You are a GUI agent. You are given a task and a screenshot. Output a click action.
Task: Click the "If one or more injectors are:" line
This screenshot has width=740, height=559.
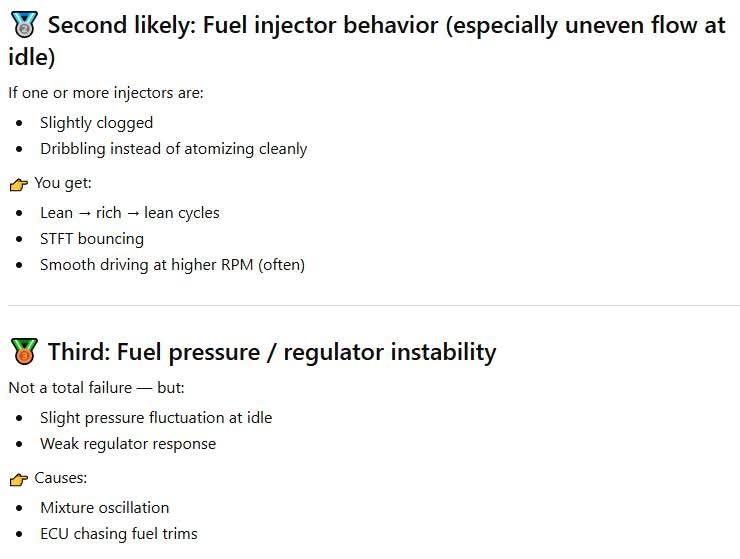pyautogui.click(x=105, y=93)
